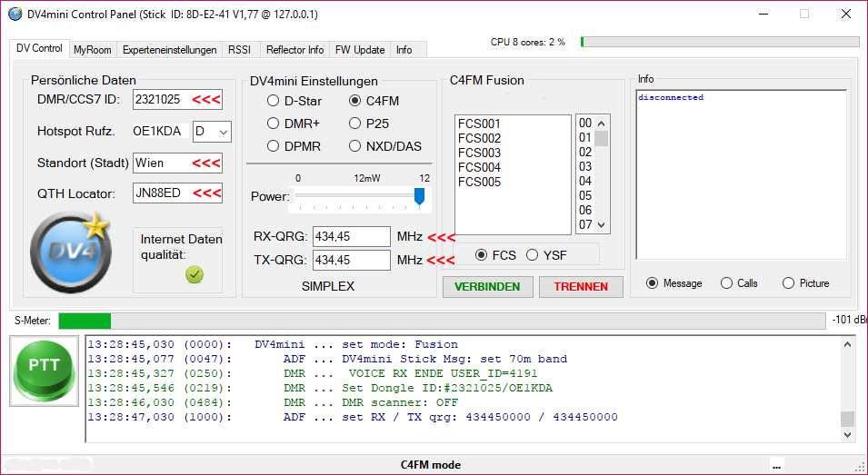This screenshot has height=475, width=868.
Task: Select the NXD/DAS mode
Action: click(x=385, y=146)
